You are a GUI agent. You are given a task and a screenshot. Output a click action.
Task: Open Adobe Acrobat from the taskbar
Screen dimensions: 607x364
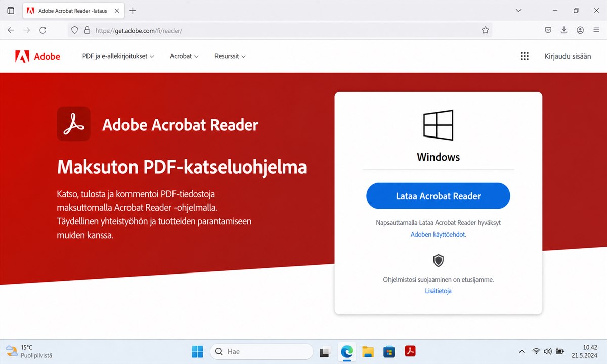[x=410, y=351]
